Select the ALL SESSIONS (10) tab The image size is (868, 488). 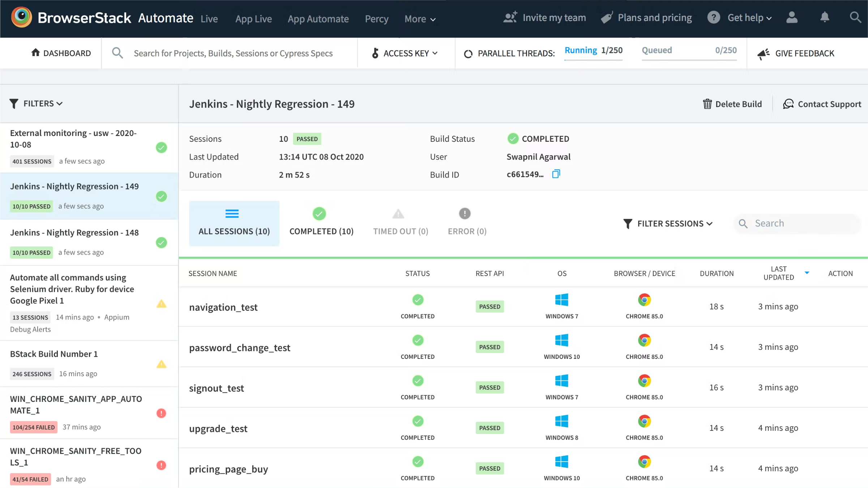click(234, 224)
